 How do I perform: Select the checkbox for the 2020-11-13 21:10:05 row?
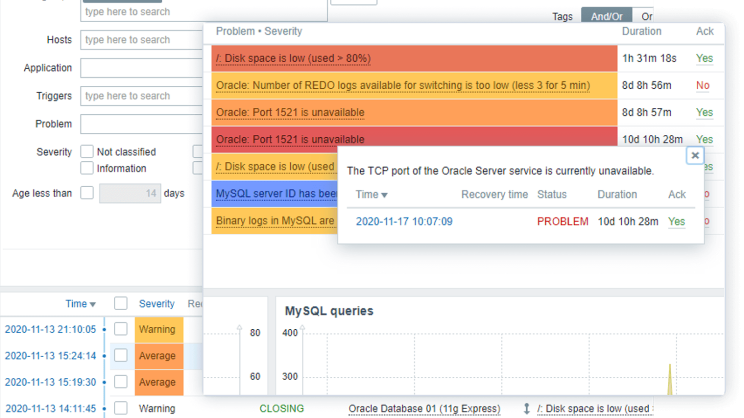coord(121,329)
